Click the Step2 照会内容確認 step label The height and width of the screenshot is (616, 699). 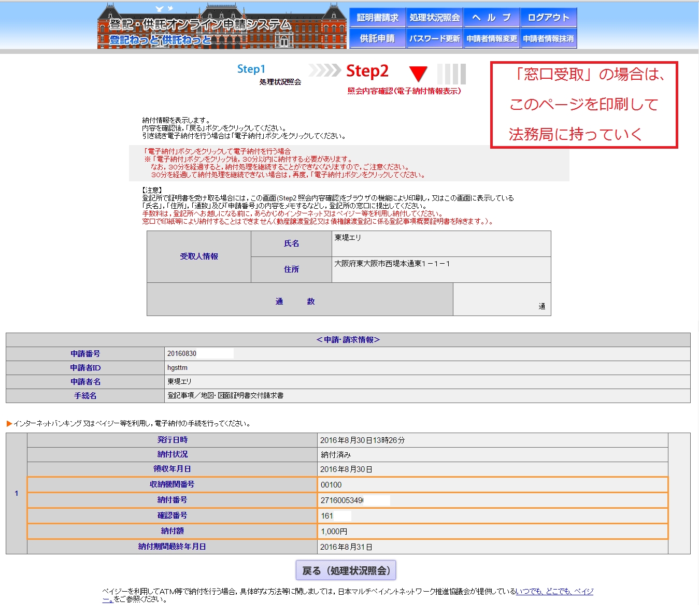tap(404, 79)
